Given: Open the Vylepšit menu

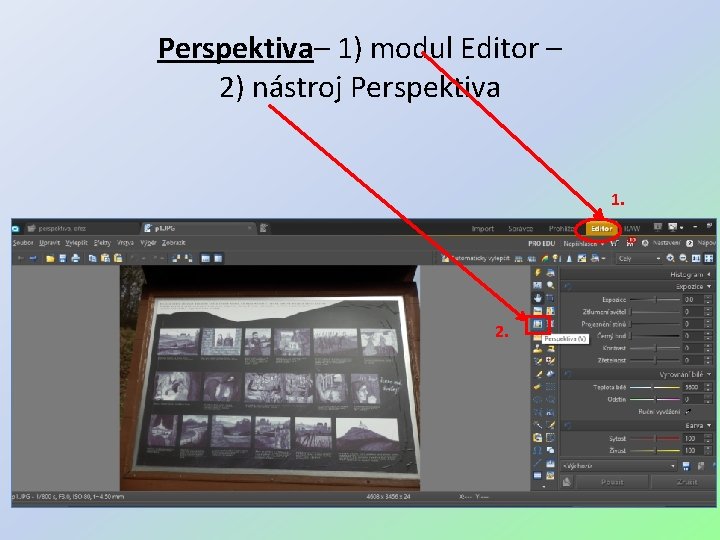Looking at the screenshot, I should [76, 242].
